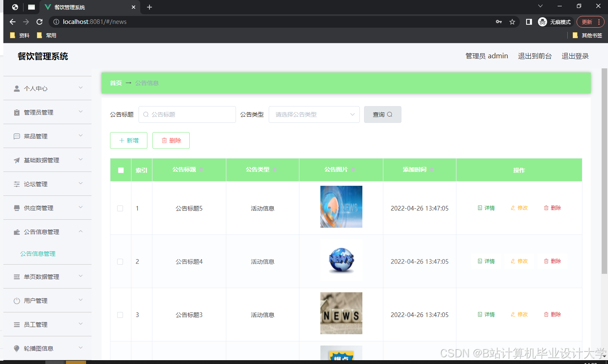This screenshot has height=364, width=608.
Task: Reload the page with the refresh icon
Action: 39,22
